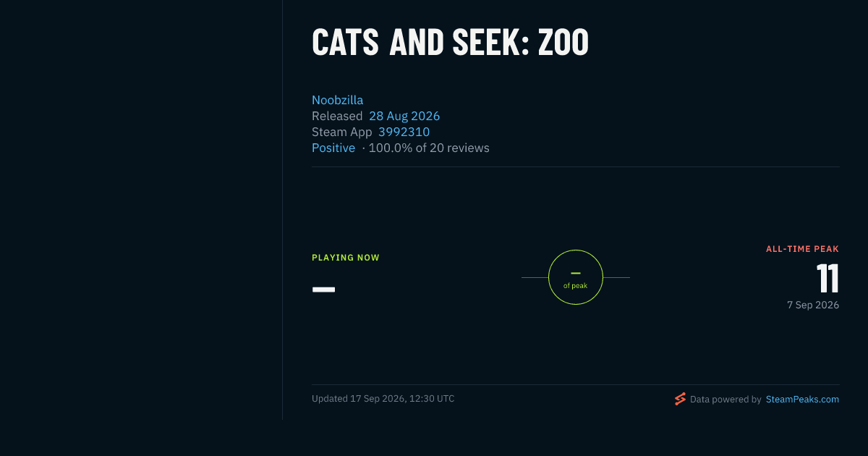Click the Positive review rating link

(333, 148)
